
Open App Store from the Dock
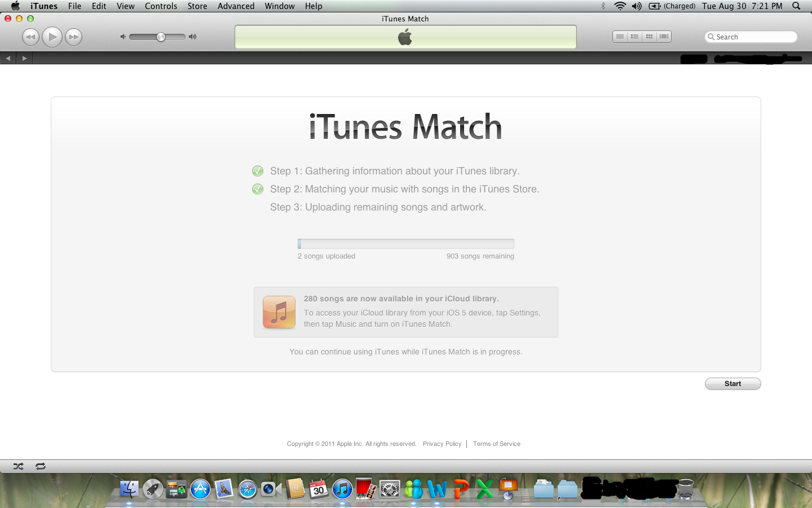click(x=200, y=488)
